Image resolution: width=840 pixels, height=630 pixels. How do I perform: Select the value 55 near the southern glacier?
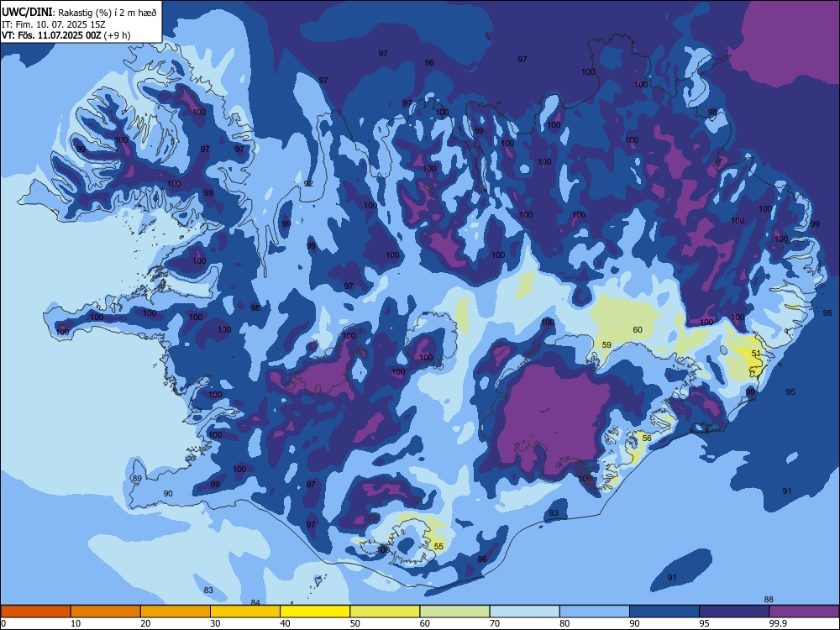[438, 547]
